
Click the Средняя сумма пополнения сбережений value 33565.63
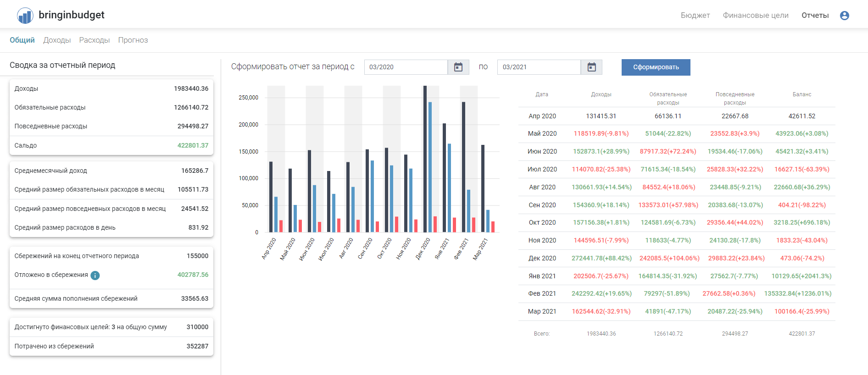[195, 299]
